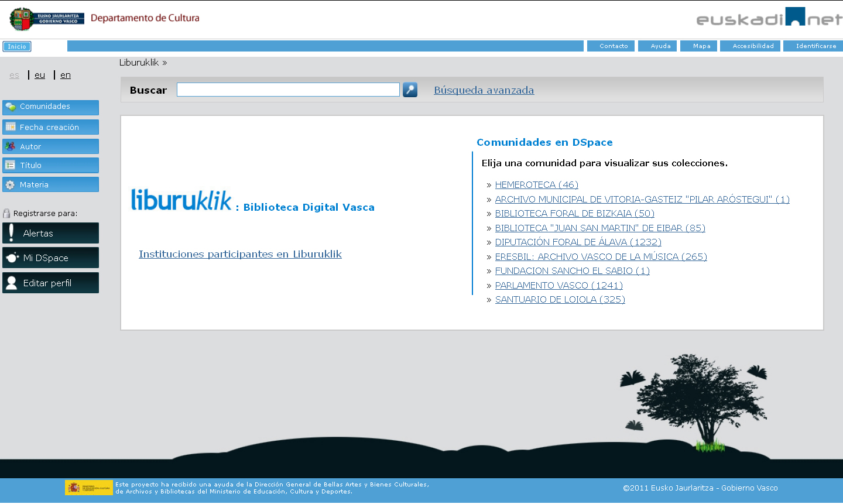Open Diputación Foral de Álava (1232)
This screenshot has height=504, width=843.
pos(578,242)
